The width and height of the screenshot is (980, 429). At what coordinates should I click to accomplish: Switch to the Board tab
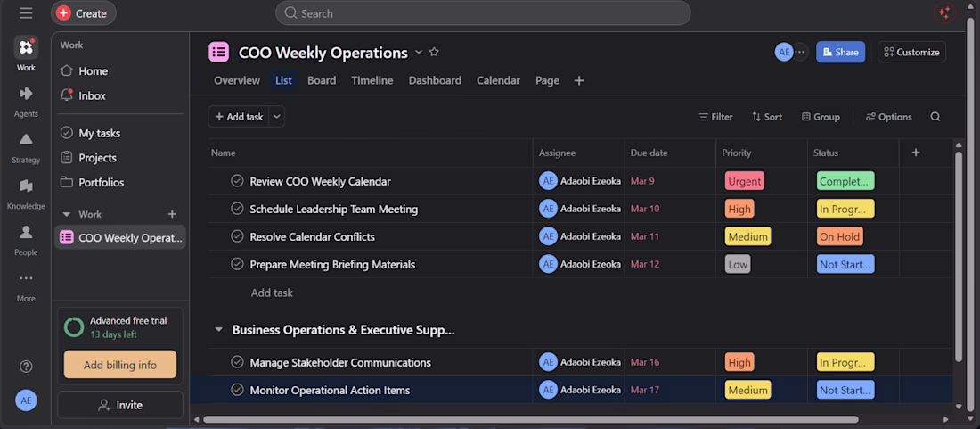click(x=322, y=80)
